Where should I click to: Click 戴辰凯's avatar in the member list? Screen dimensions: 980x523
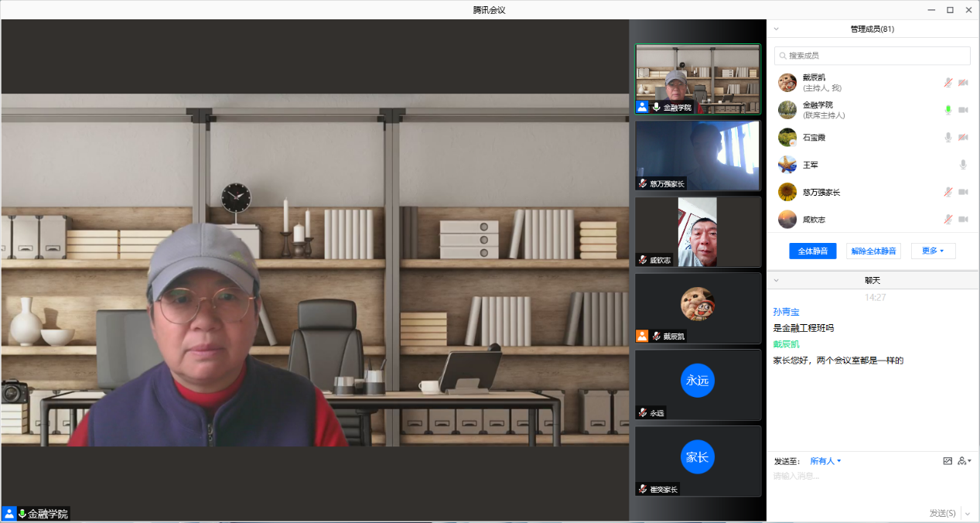point(787,83)
